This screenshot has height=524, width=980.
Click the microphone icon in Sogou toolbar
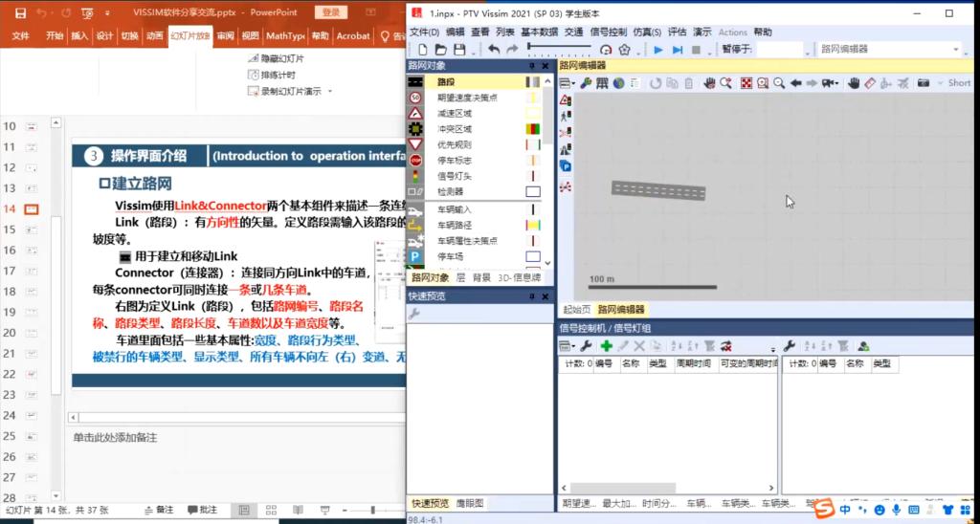click(896, 511)
